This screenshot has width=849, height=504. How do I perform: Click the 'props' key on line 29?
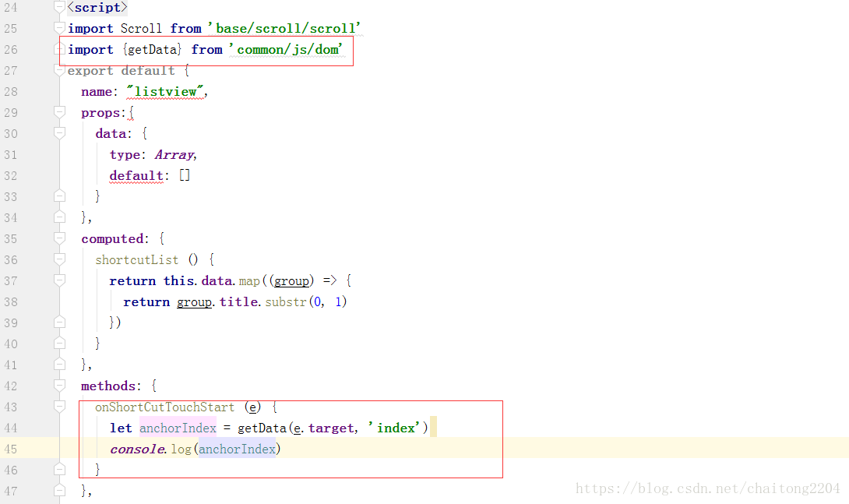(x=100, y=113)
